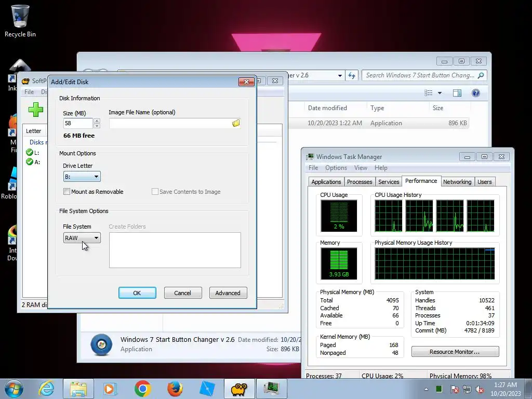The width and height of the screenshot is (532, 399).
Task: Select the 896 KB Application file row
Action: click(x=378, y=123)
